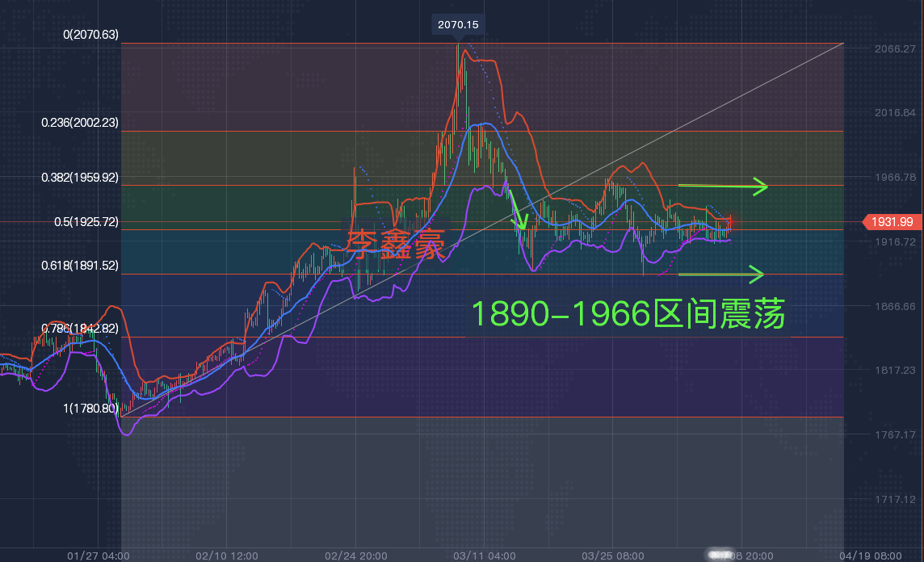Click the 1(1780.80) Fibonacci level label
Image resolution: width=924 pixels, height=562 pixels.
90,409
